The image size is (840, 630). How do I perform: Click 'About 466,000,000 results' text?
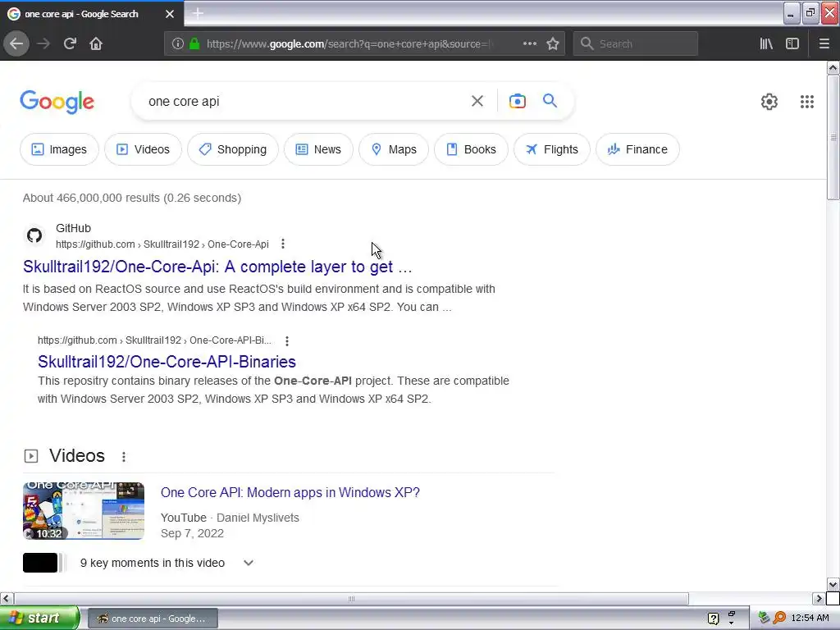(x=132, y=198)
